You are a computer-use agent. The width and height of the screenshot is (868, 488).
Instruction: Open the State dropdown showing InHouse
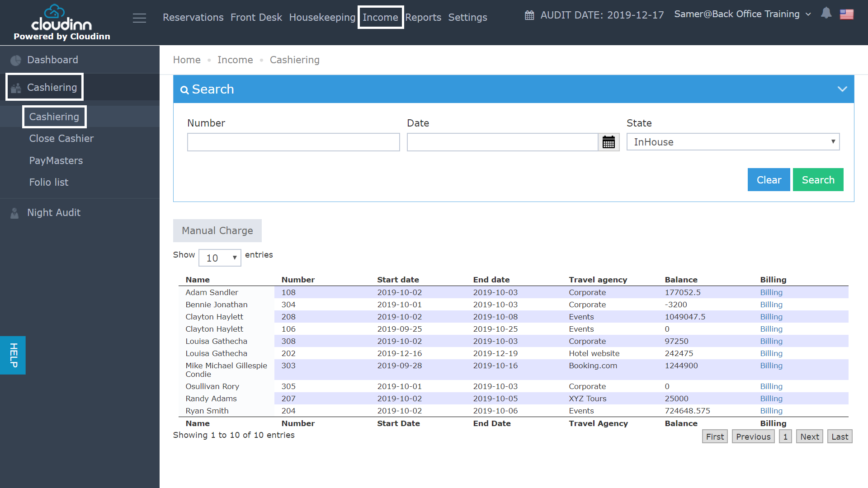coord(733,142)
